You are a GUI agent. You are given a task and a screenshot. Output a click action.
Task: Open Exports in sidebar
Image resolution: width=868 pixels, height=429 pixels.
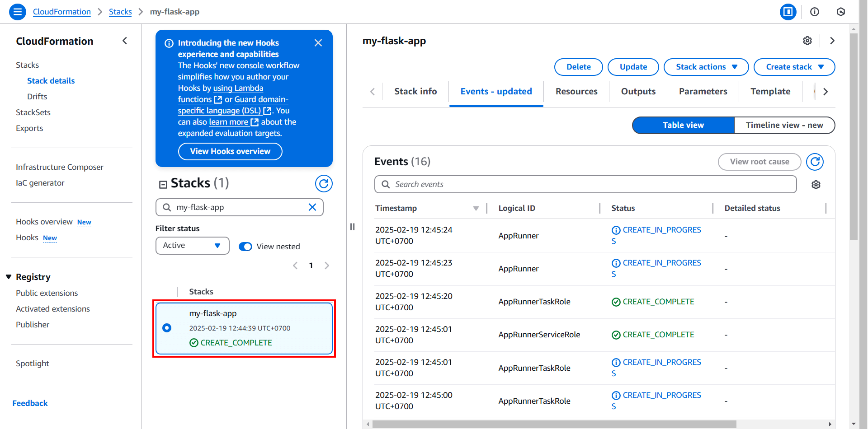click(29, 128)
